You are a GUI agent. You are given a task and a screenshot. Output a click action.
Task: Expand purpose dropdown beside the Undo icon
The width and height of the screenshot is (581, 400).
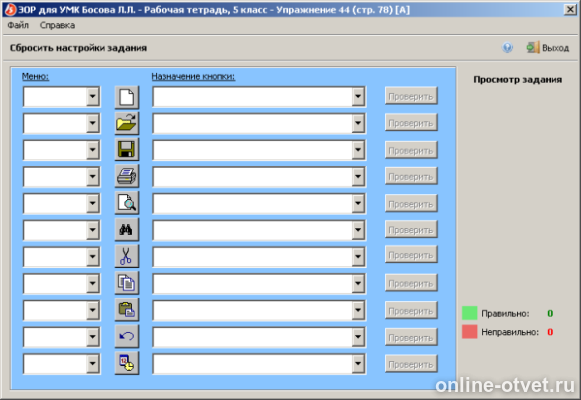(358, 337)
